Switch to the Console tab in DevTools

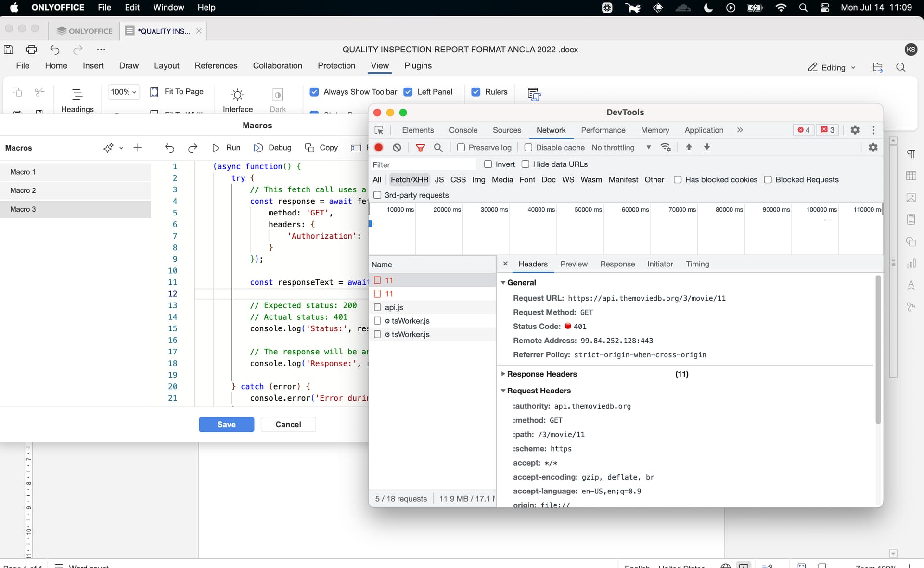click(463, 130)
